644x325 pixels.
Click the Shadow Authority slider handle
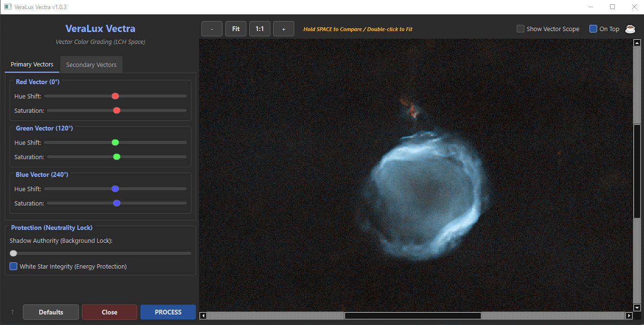click(13, 253)
